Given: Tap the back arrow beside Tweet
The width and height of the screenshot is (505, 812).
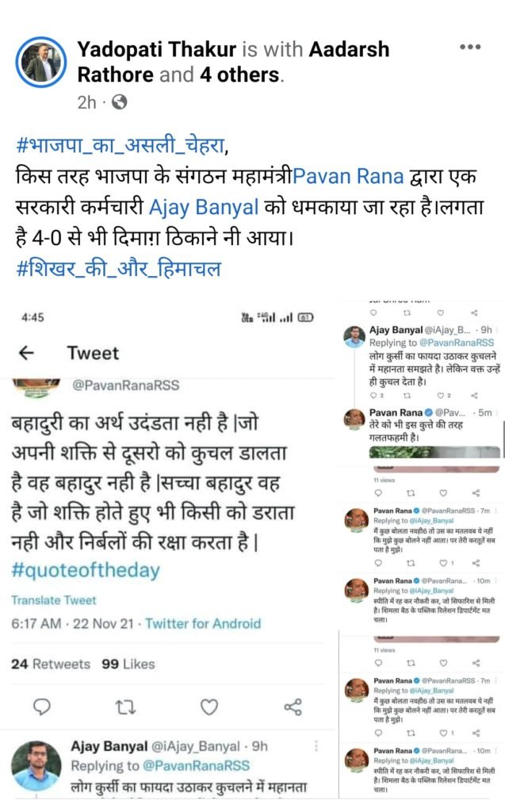Looking at the screenshot, I should coord(26,353).
